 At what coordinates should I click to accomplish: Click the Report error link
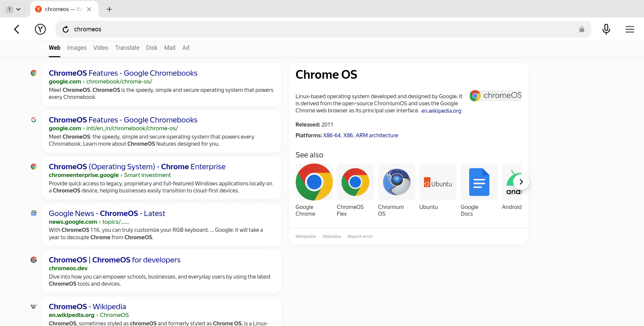360,236
